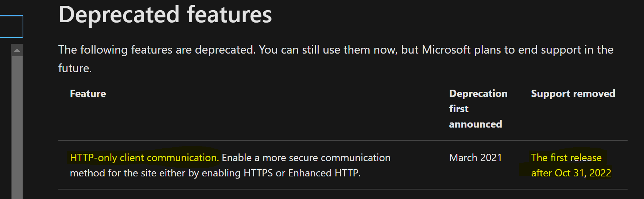The image size is (644, 199).
Task: Click the word "first" in column header
Action: (459, 109)
